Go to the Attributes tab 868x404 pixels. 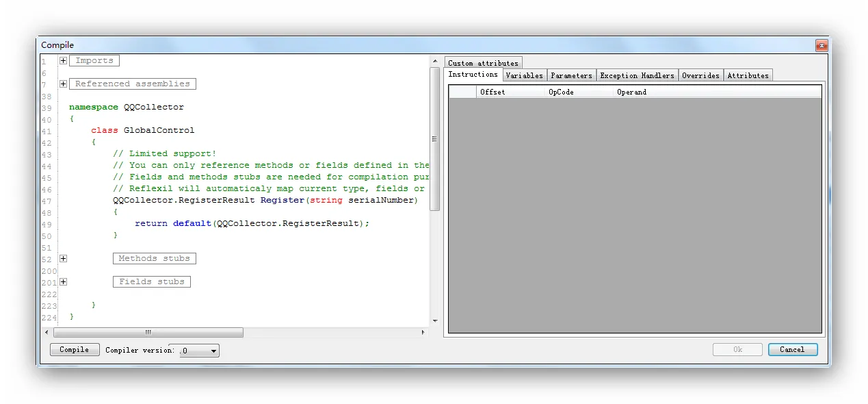tap(748, 75)
